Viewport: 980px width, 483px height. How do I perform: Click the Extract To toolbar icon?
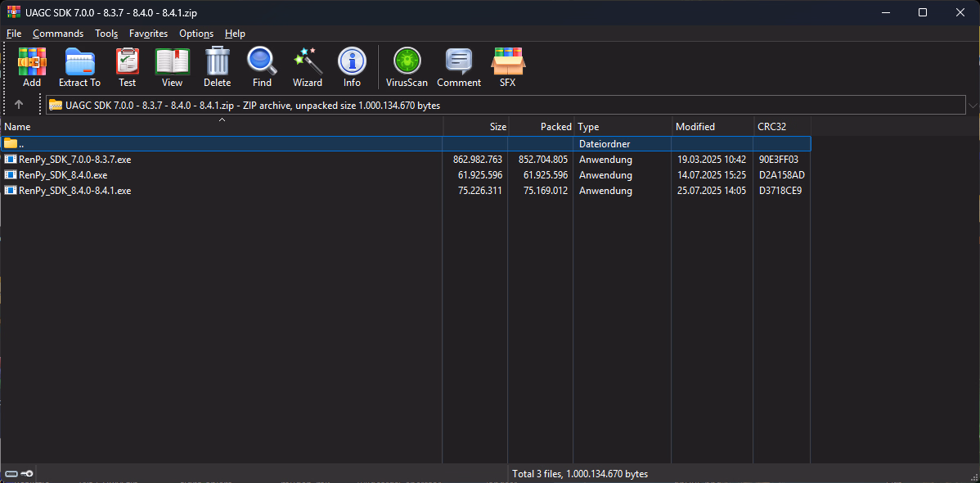pos(79,66)
